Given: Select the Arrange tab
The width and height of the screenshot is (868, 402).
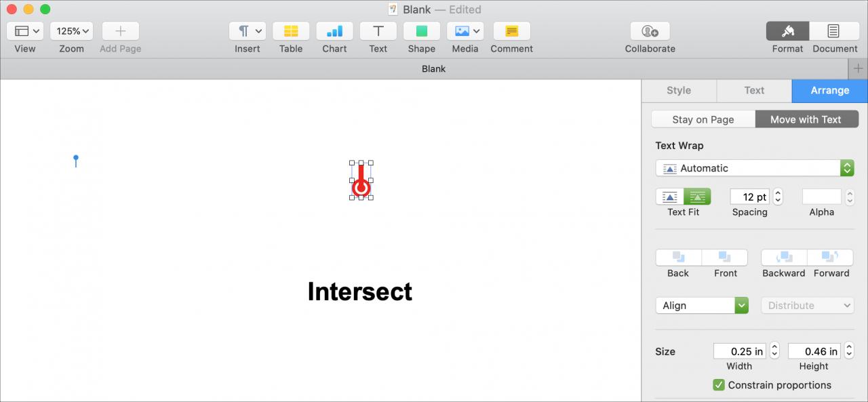Looking at the screenshot, I should pos(830,91).
